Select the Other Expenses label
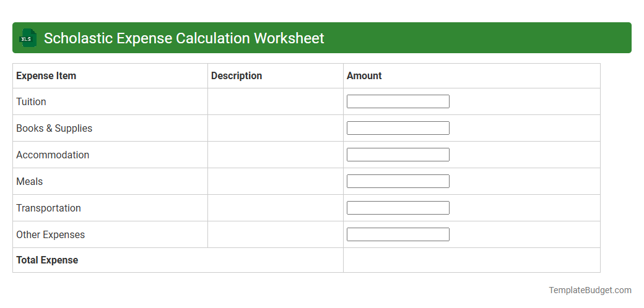 click(x=51, y=235)
